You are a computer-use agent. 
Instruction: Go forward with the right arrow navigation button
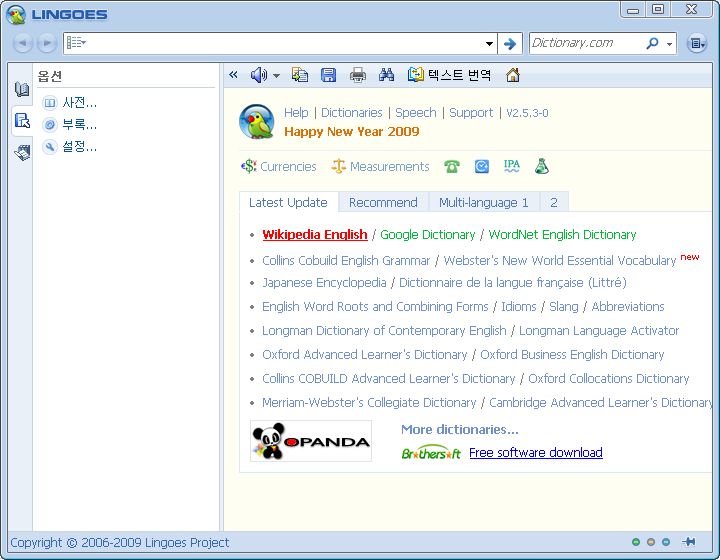[46, 43]
